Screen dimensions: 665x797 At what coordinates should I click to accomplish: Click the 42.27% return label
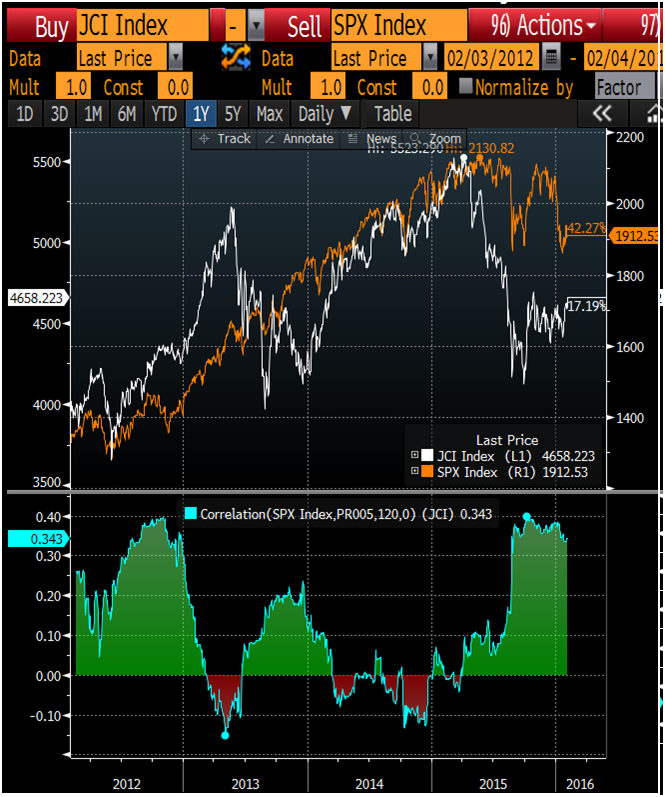coord(586,228)
